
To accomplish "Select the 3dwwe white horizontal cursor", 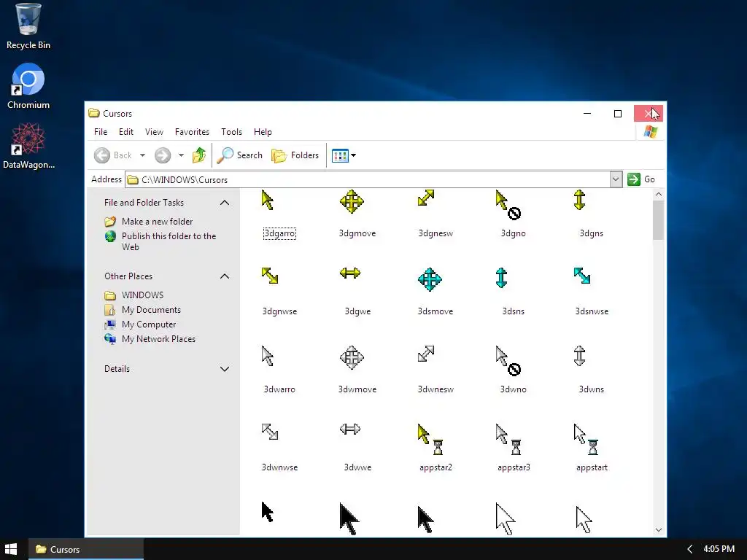I will pos(350,429).
